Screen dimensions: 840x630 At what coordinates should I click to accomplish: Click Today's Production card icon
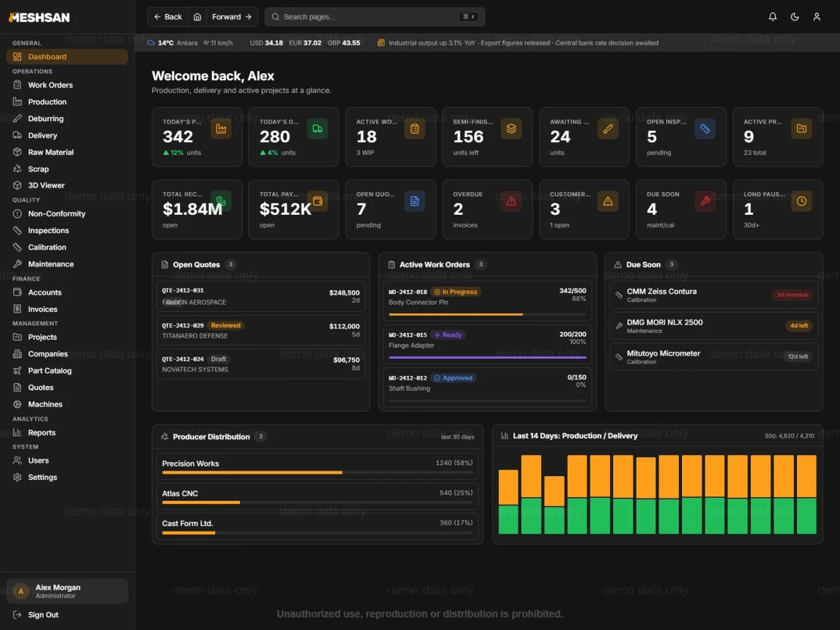221,129
